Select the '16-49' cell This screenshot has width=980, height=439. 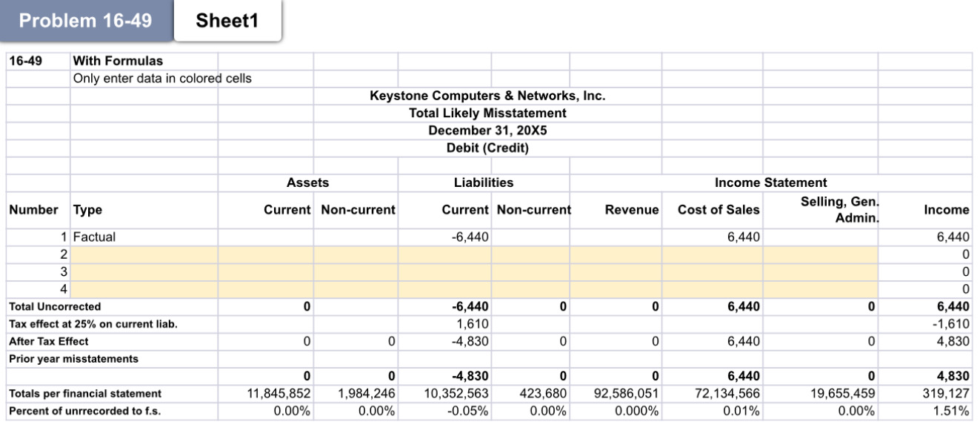(39, 61)
